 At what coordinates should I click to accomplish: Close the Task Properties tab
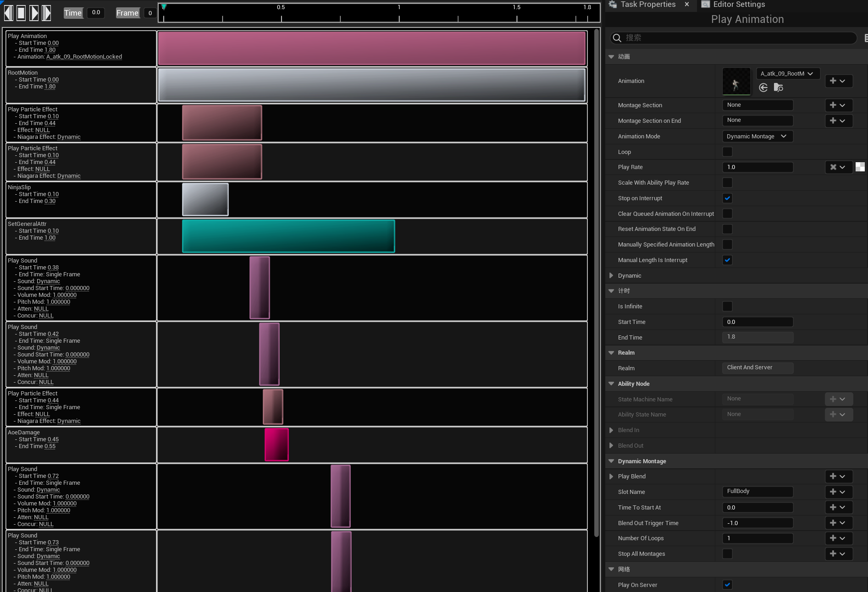click(687, 4)
